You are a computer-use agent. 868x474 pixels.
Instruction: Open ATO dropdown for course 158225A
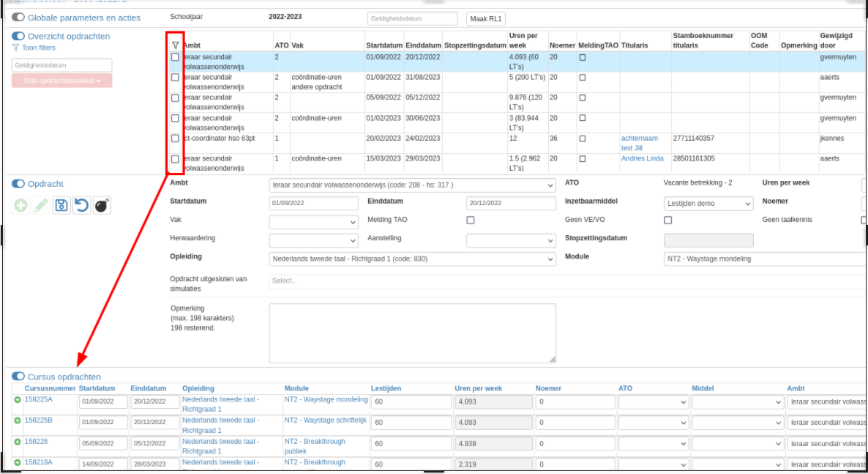[654, 402]
